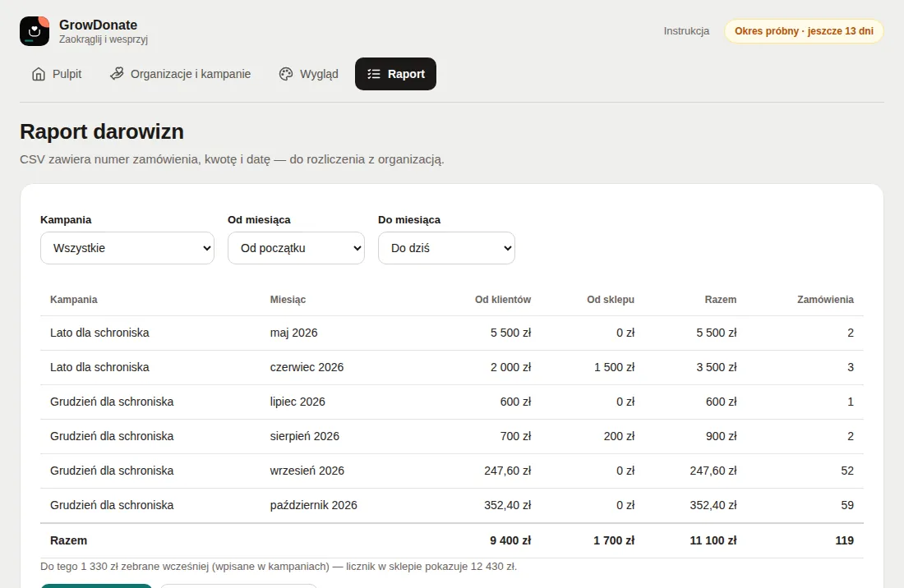
Task: Click the 'Od klientów' column header
Action: (503, 300)
